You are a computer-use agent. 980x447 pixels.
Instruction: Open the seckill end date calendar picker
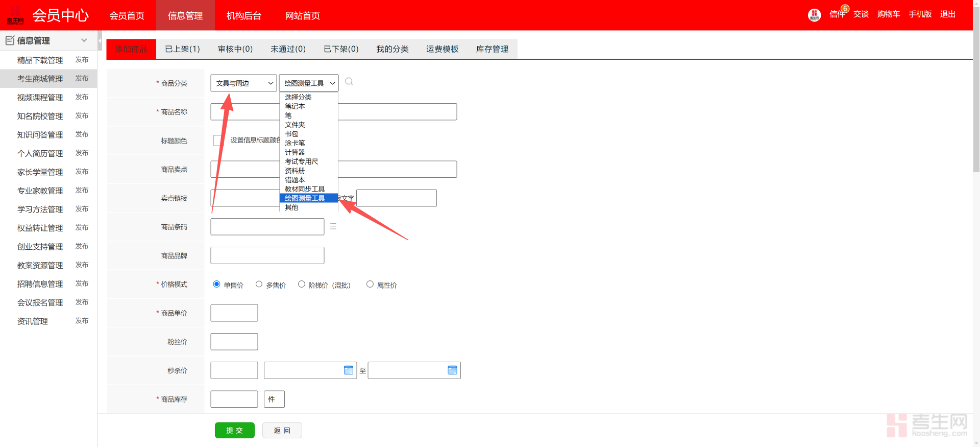pos(452,370)
